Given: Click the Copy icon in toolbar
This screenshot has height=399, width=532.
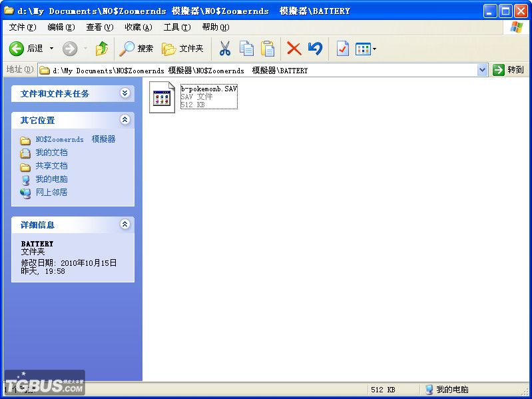Looking at the screenshot, I should tap(246, 49).
